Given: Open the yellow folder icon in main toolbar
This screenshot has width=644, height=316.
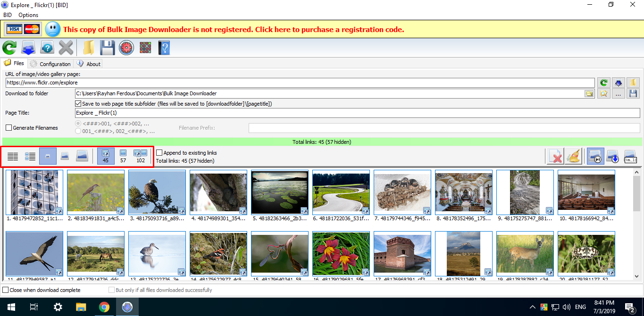Looking at the screenshot, I should pos(88,48).
